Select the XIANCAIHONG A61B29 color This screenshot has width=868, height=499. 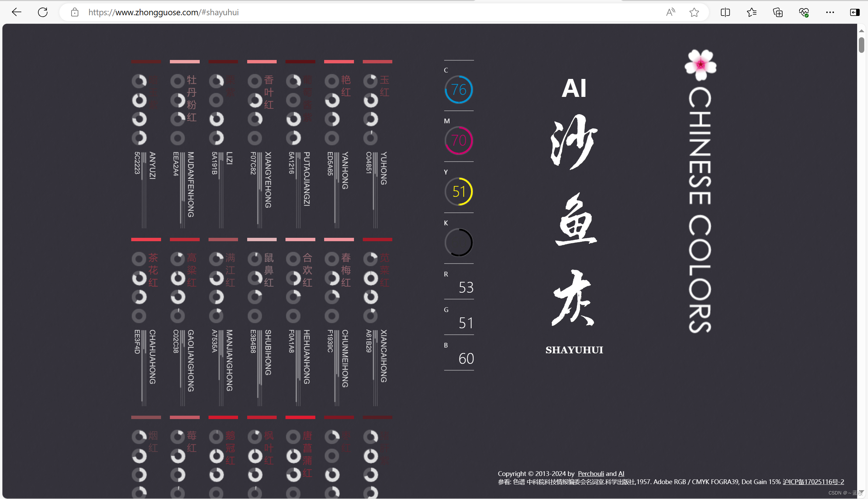377,322
